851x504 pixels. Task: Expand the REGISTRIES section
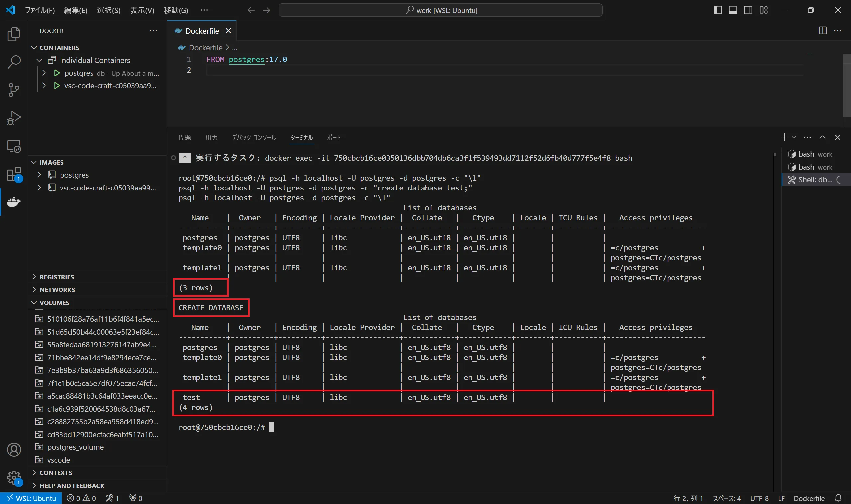[57, 277]
